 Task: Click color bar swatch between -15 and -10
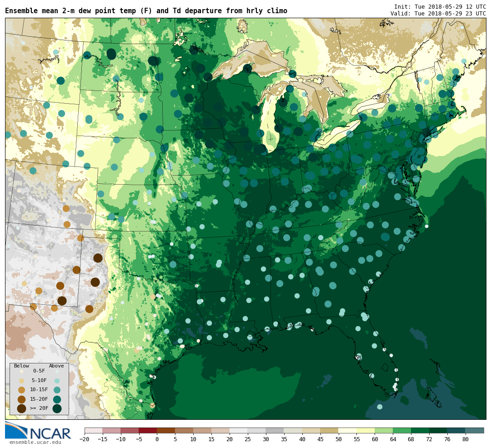pyautogui.click(x=112, y=430)
